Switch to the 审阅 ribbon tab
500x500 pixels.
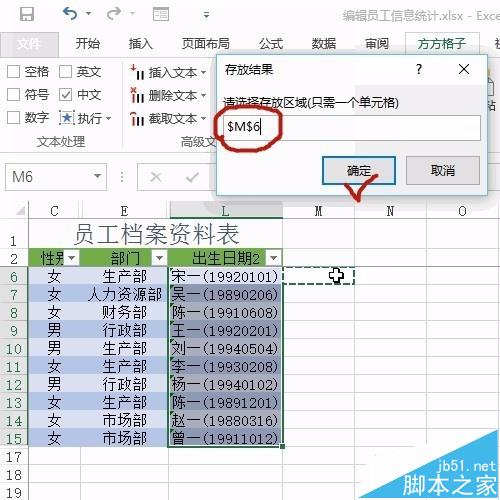tap(377, 44)
